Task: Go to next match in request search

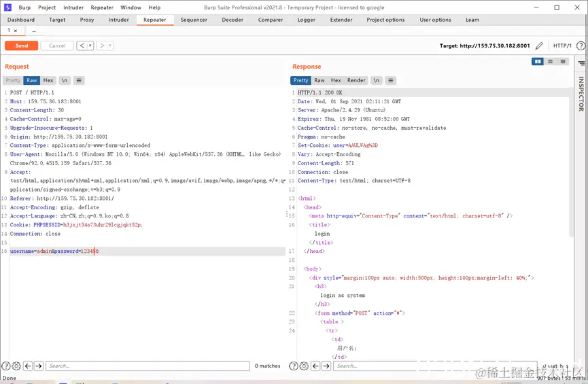Action: point(39,366)
